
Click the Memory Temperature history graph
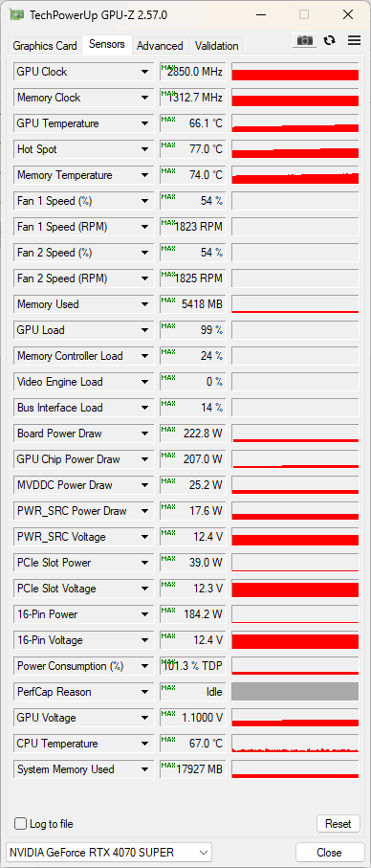[x=295, y=175]
